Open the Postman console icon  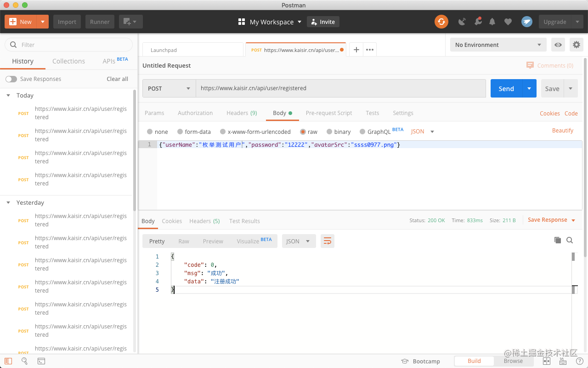41,361
